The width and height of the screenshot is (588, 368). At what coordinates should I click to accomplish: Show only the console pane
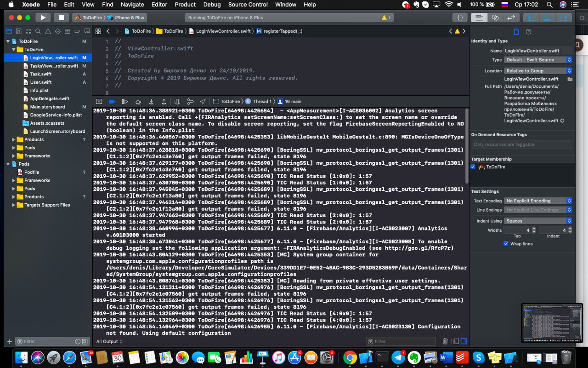coord(464,341)
